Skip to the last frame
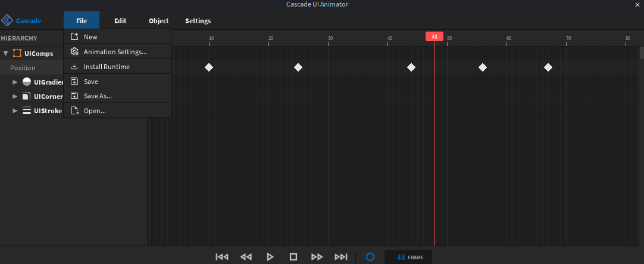 tap(341, 257)
